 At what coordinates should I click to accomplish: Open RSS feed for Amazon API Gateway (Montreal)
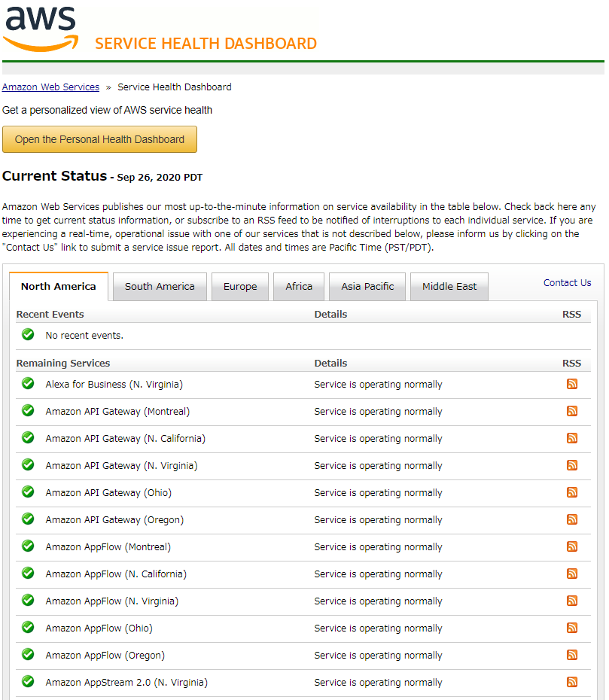(572, 411)
